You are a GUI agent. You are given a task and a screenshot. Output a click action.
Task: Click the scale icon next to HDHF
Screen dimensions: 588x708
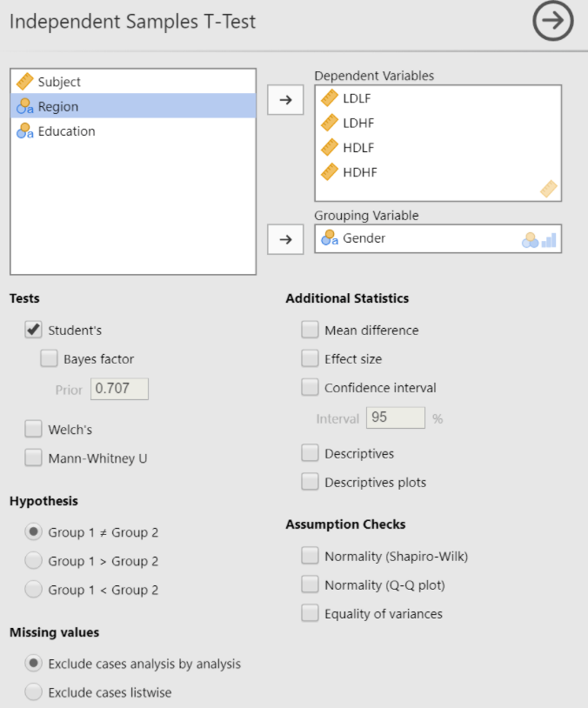tap(330, 172)
